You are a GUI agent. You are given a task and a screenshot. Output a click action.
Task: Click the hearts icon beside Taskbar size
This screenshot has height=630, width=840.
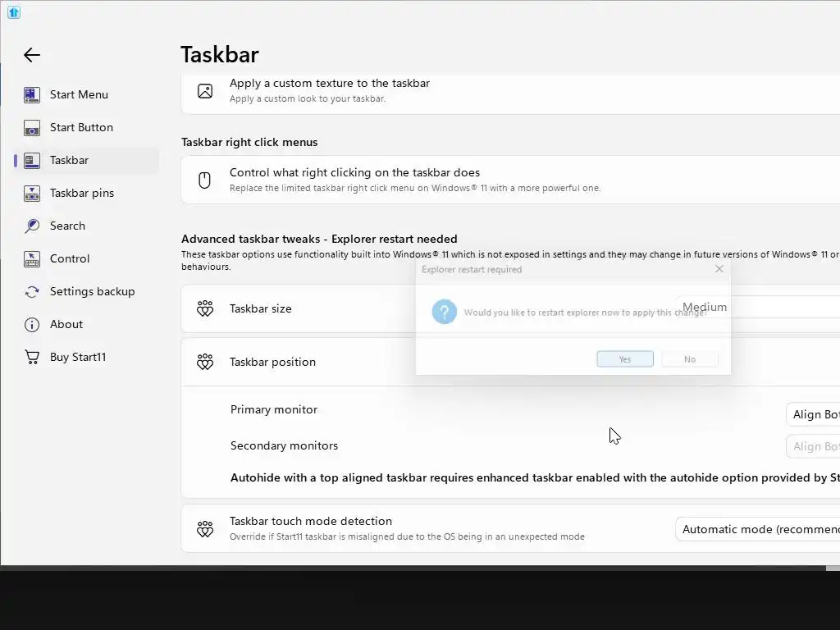204,308
